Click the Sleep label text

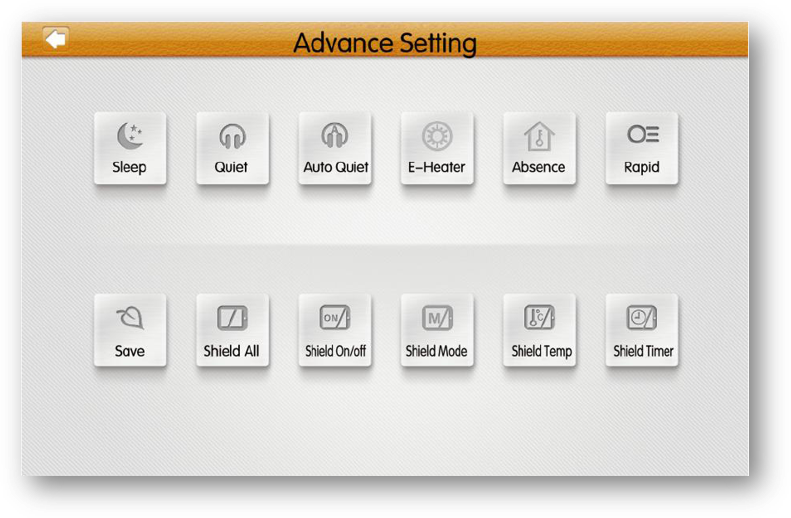[129, 167]
